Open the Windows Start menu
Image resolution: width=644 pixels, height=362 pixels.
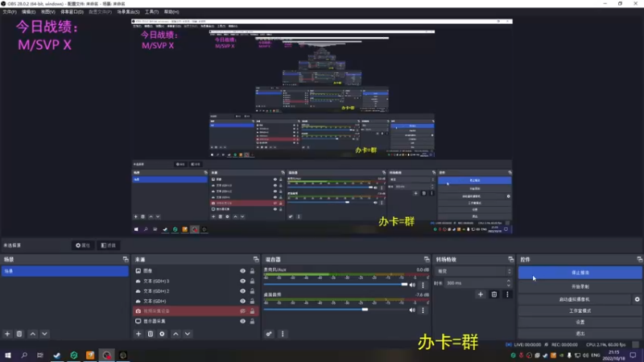coord(8,355)
